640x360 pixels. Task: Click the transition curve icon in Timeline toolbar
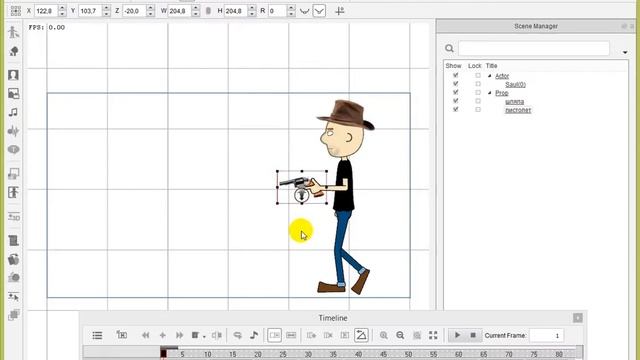[x=361, y=335]
